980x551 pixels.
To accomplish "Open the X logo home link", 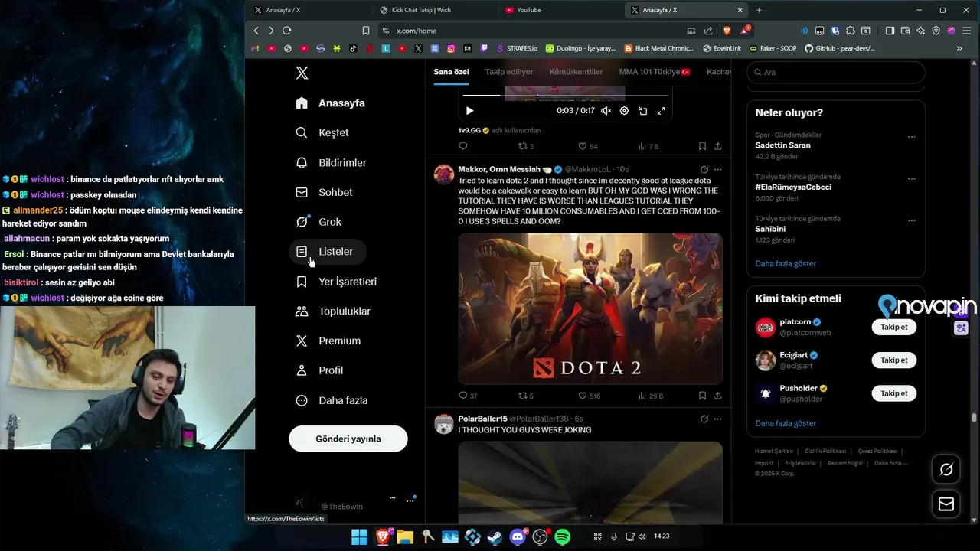I will pos(302,73).
